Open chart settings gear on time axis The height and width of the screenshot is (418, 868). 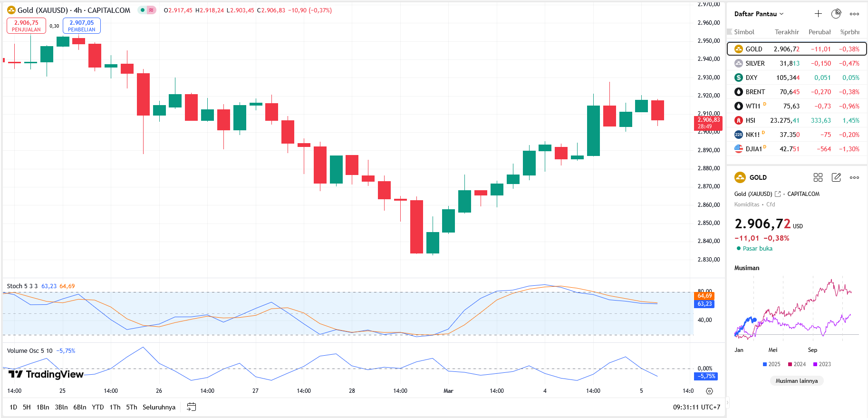(709, 391)
